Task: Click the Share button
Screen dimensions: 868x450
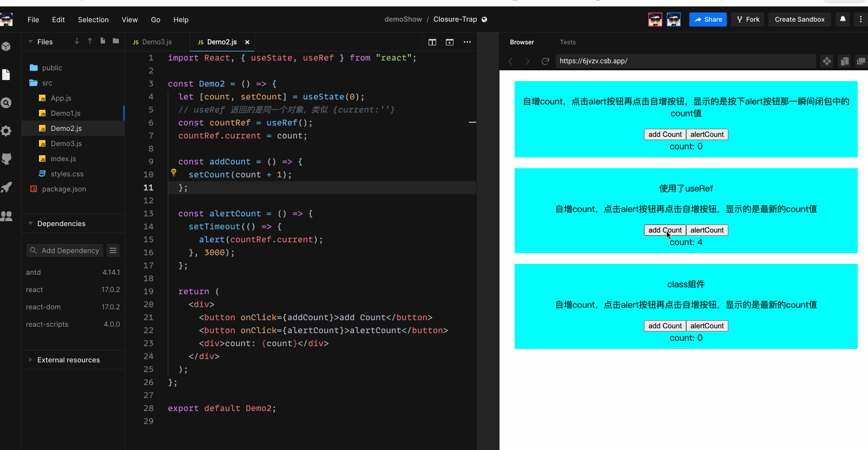Action: (x=708, y=19)
